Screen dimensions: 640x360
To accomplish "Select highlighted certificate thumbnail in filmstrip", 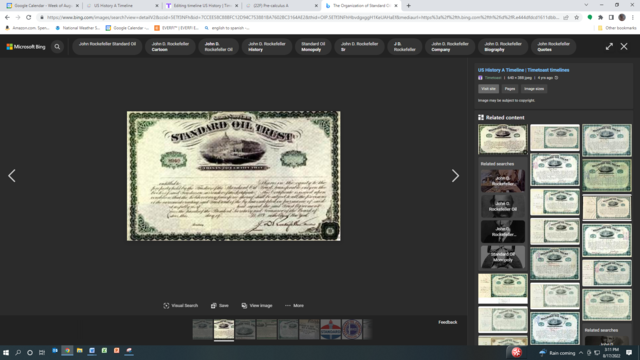I will 224,329.
